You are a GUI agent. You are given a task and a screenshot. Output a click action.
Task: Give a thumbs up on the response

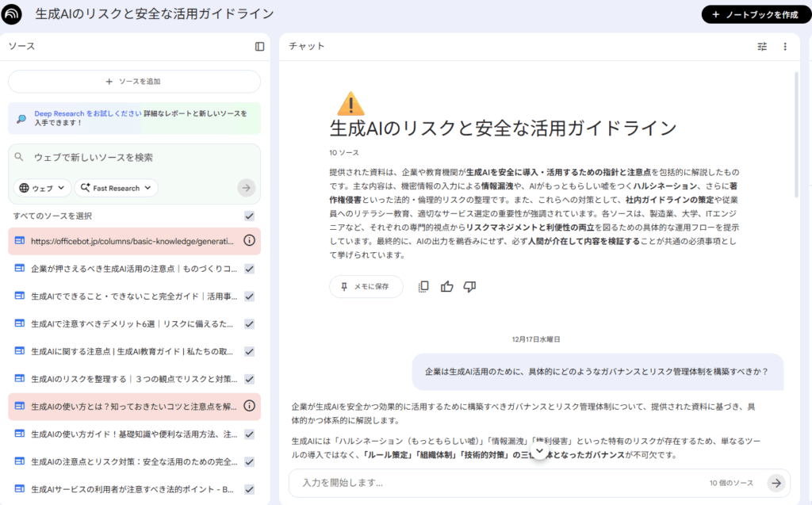[x=446, y=286]
